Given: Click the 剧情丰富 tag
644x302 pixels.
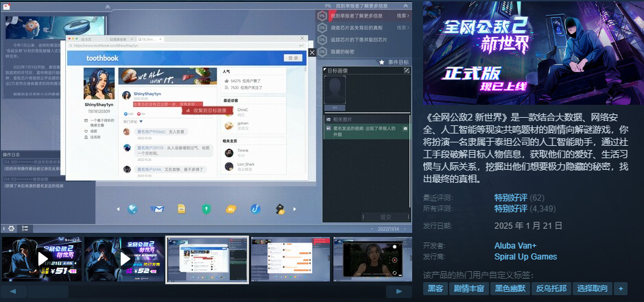Looking at the screenshot, I should click(469, 288).
